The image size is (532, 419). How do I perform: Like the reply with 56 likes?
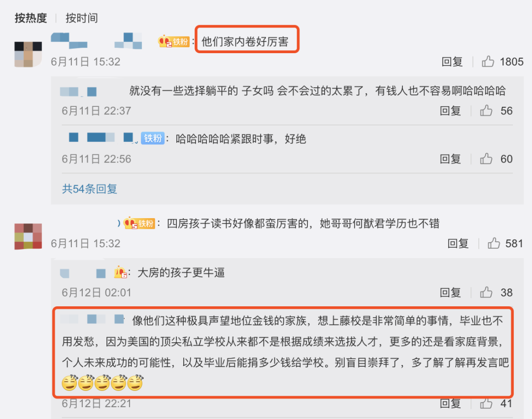point(486,110)
